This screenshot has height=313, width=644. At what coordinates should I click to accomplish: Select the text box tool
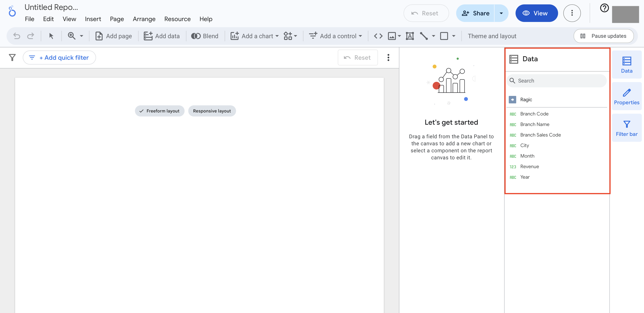410,36
